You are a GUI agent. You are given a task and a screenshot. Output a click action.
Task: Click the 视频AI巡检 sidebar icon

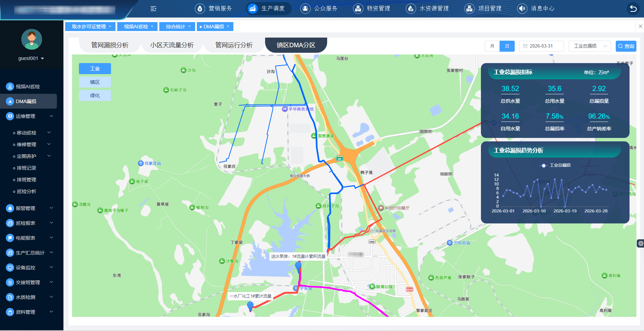click(x=10, y=87)
